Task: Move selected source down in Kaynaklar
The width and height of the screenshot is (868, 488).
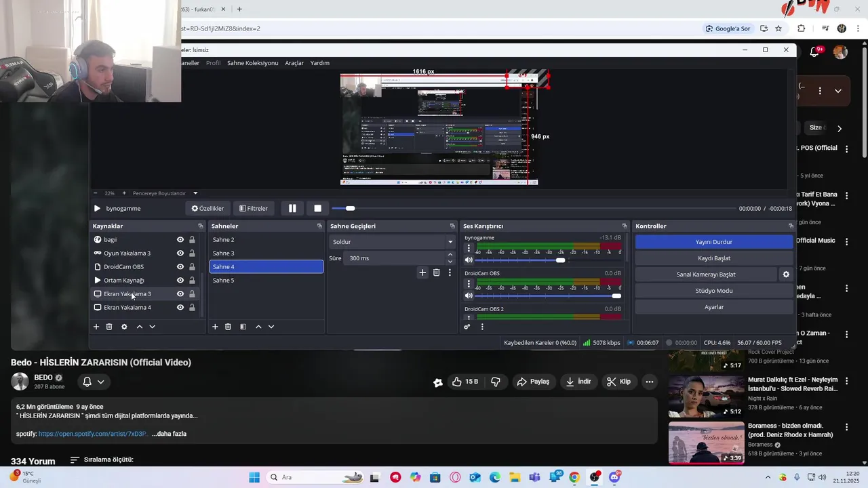Action: coord(152,327)
